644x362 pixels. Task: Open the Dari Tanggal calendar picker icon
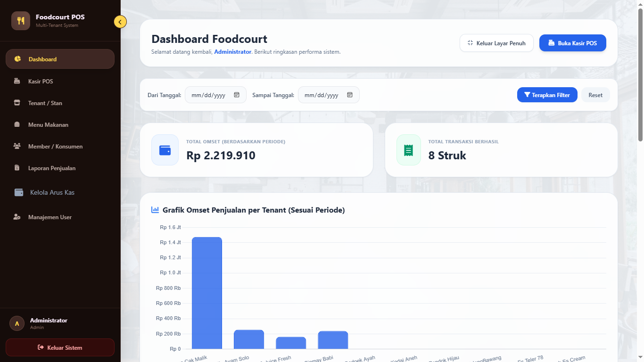[x=237, y=95]
